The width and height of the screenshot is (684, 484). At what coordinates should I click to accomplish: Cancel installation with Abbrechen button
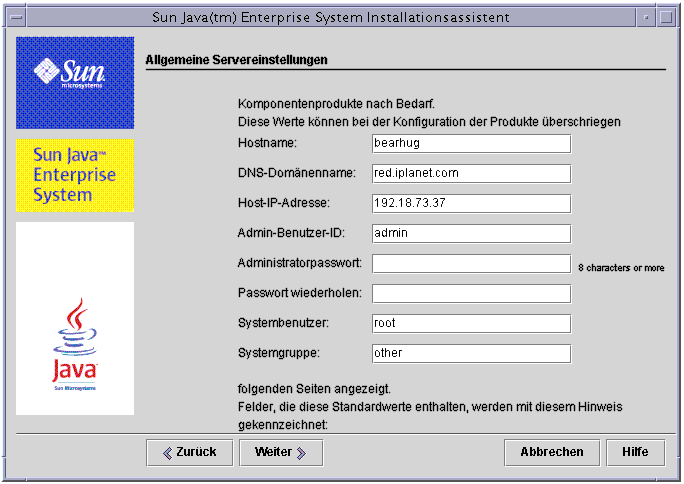point(552,453)
